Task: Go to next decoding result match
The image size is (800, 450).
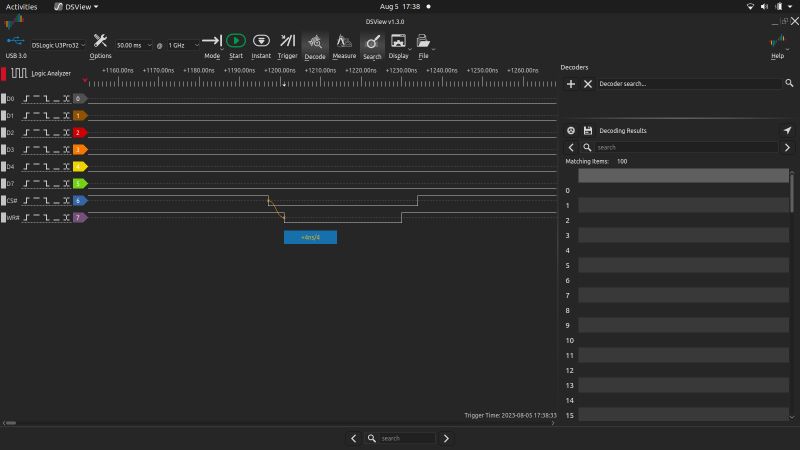Action: click(x=787, y=147)
